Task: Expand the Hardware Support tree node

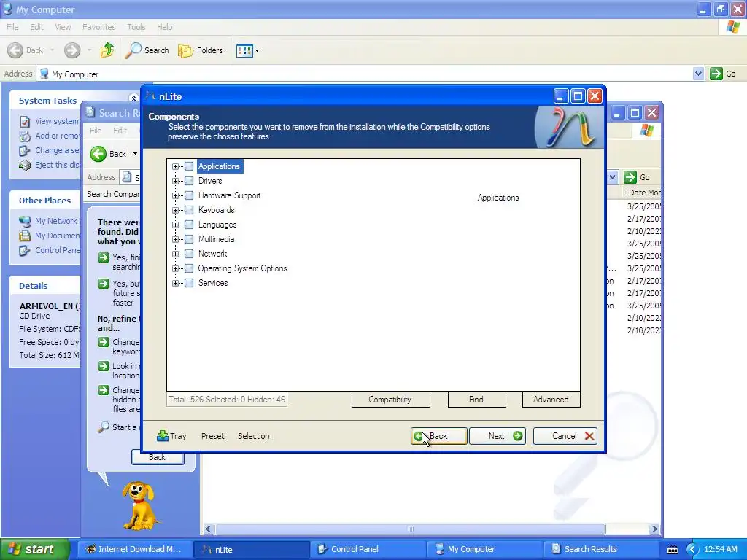Action: pos(175,195)
